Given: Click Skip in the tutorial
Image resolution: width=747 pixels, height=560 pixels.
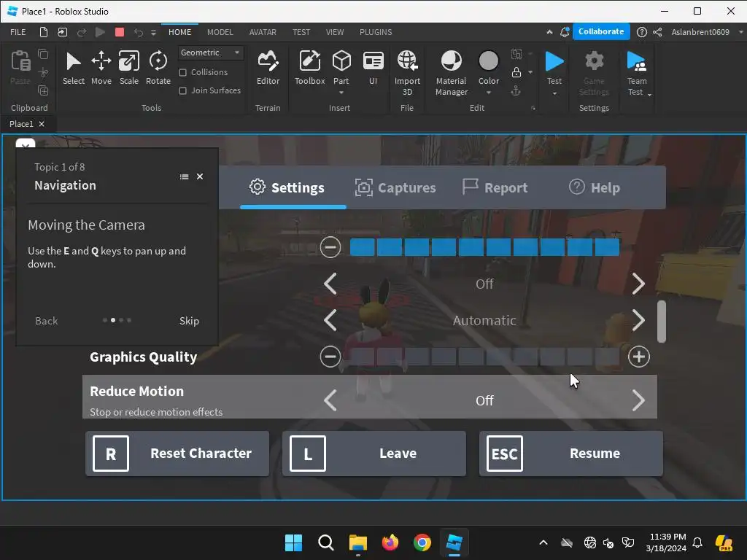Looking at the screenshot, I should (189, 321).
